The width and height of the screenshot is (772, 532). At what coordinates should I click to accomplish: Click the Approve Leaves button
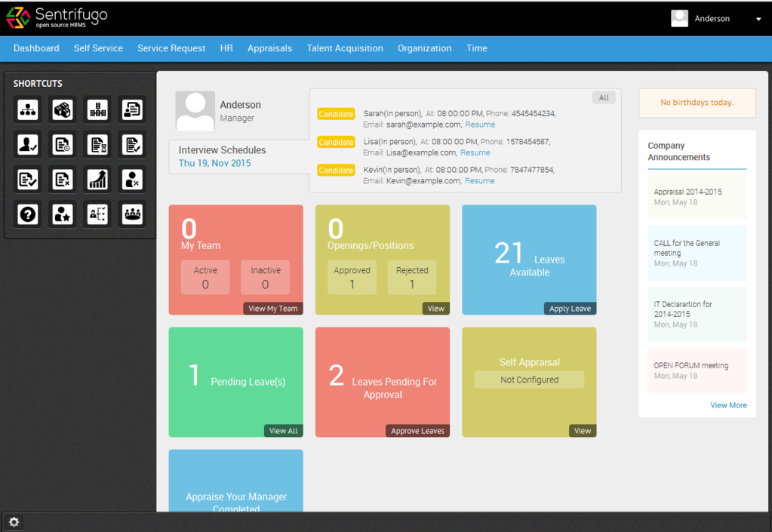point(417,431)
